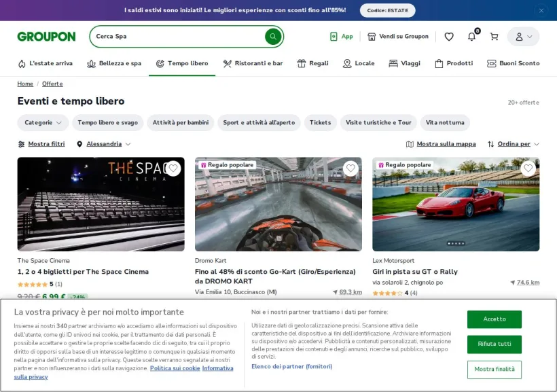
Task: Favorite The Space Cinema deal heart
Action: pyautogui.click(x=173, y=168)
